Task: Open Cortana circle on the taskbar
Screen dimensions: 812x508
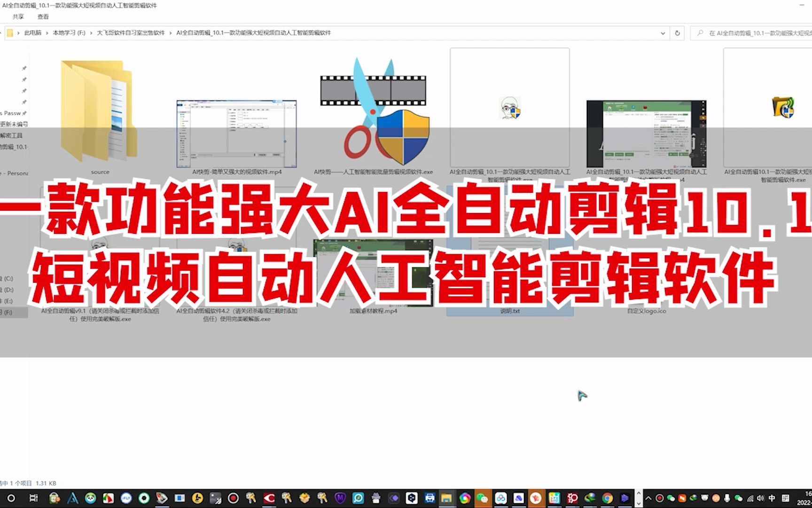Action: (x=11, y=498)
